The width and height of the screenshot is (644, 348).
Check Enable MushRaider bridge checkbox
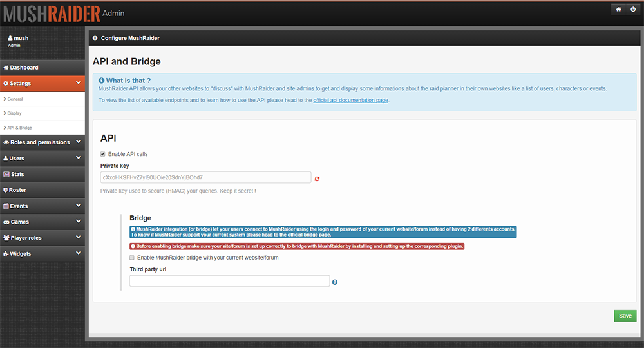[x=132, y=258]
